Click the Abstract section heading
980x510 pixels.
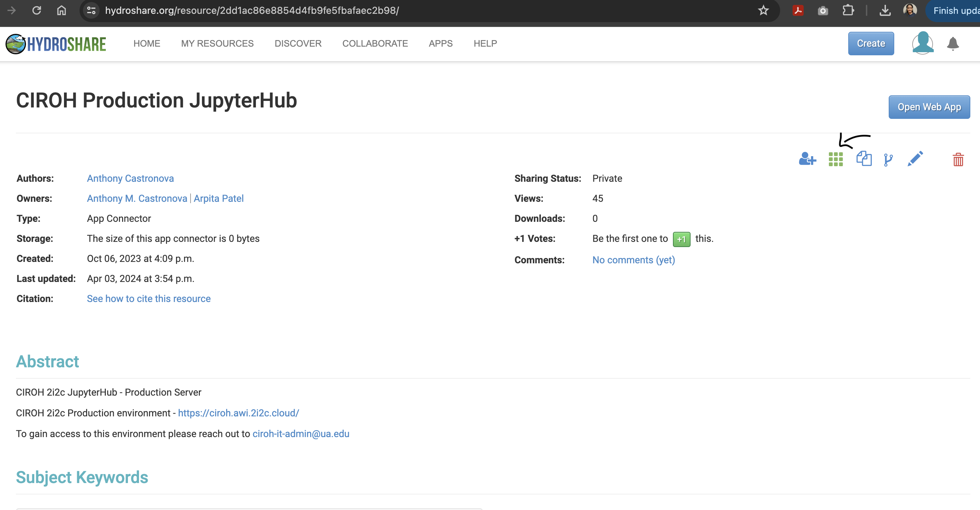pyautogui.click(x=48, y=361)
